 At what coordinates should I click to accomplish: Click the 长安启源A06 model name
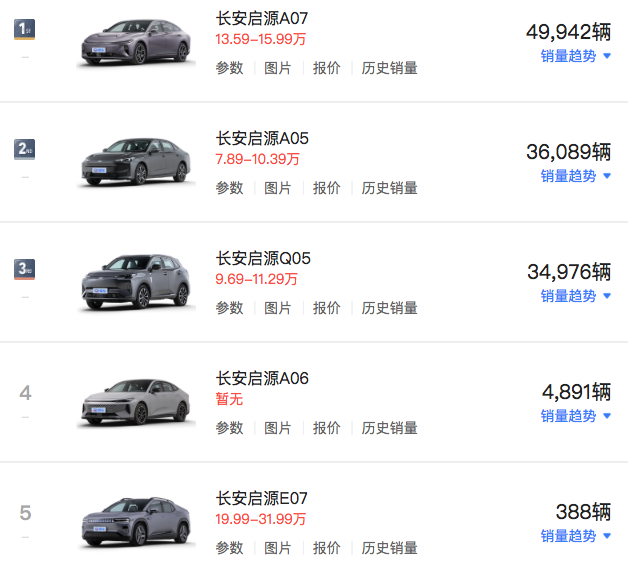262,378
